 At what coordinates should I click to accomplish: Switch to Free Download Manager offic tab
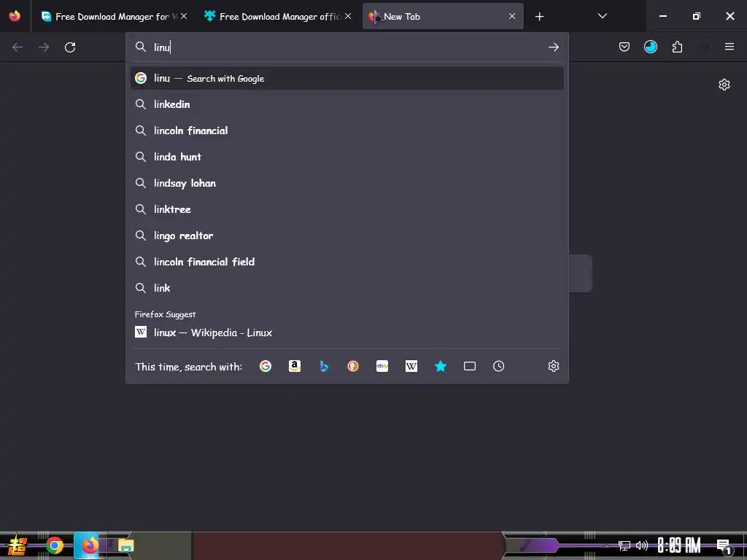[x=279, y=17]
